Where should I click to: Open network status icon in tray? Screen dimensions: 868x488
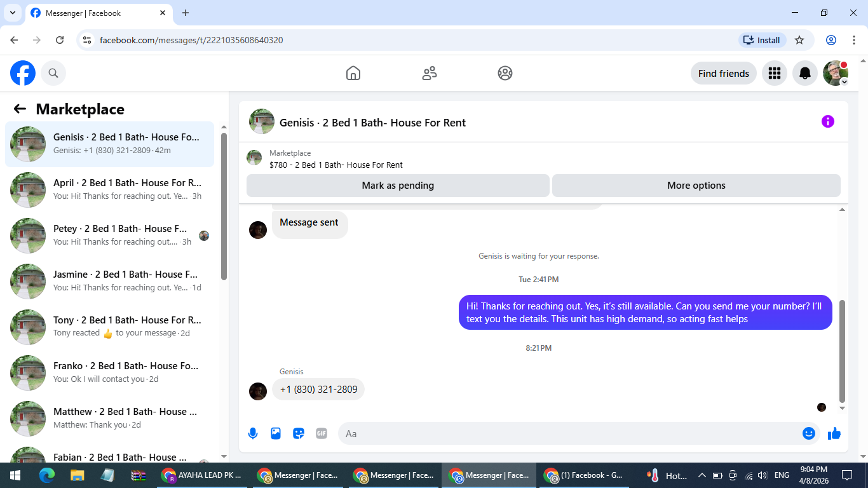coord(749,475)
